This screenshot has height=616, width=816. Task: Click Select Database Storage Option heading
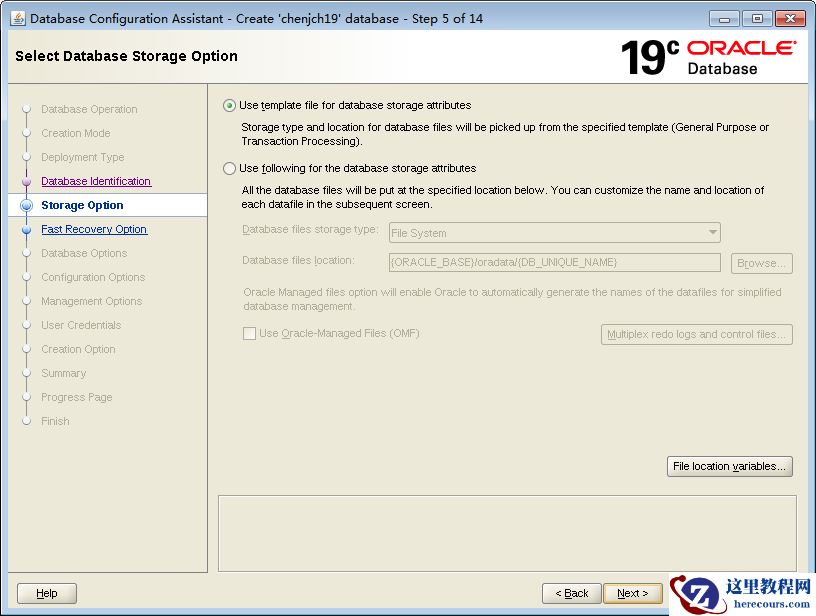pos(126,56)
